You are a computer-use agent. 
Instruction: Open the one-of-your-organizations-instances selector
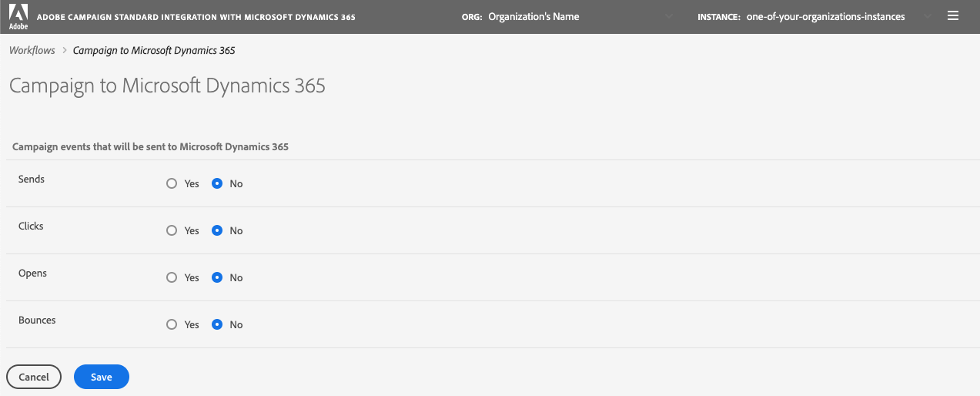pos(825,17)
